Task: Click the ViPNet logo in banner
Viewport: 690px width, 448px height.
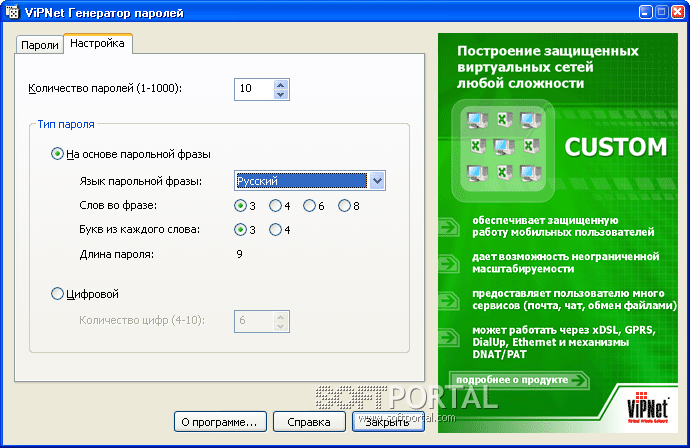Action: pos(647,407)
